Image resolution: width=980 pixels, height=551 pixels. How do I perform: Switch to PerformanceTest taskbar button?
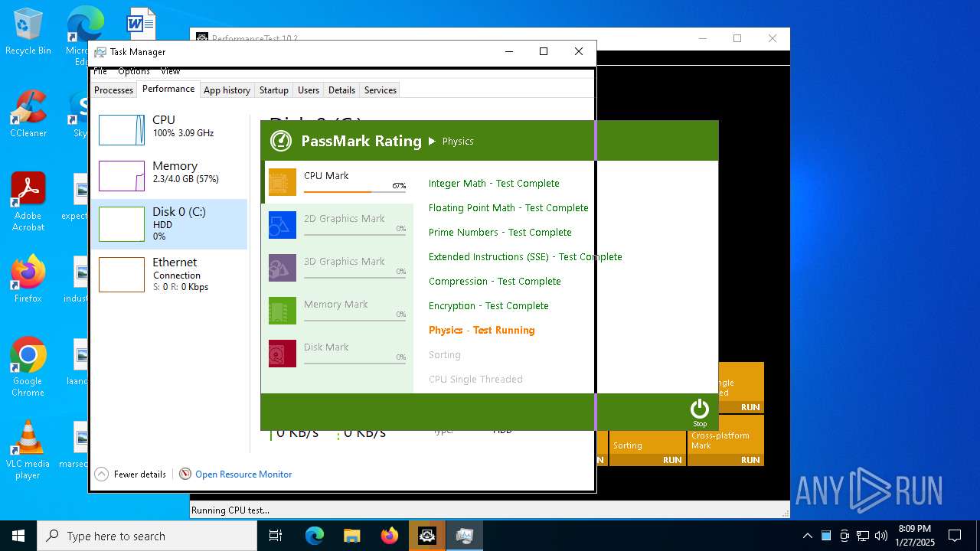click(x=426, y=536)
